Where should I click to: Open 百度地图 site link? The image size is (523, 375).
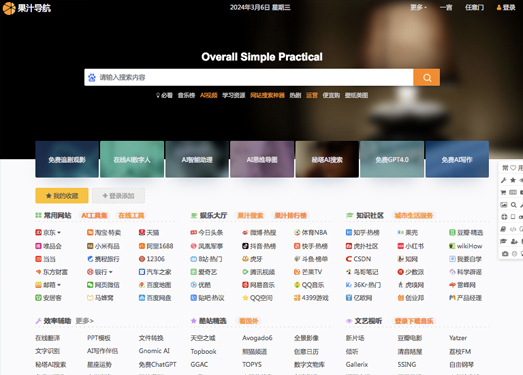155,285
